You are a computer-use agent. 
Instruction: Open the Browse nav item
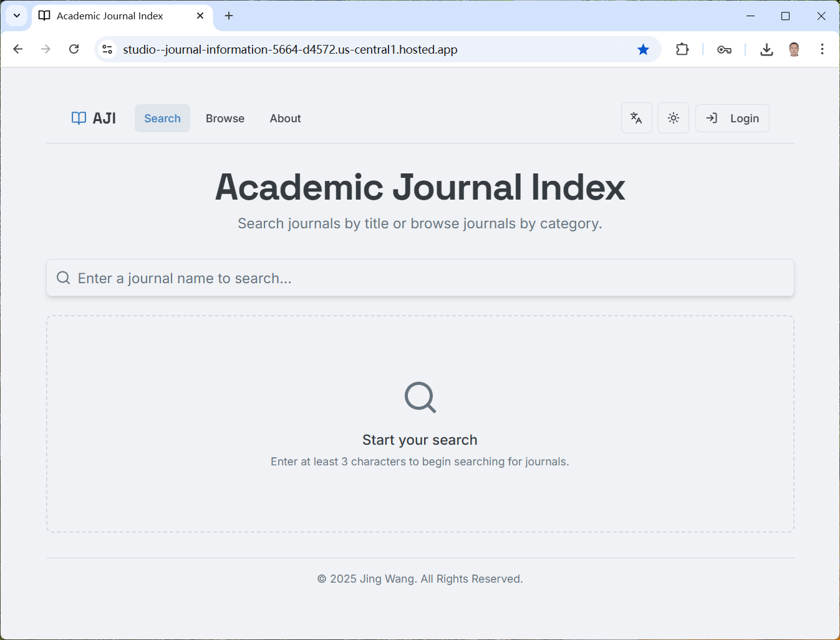click(225, 118)
